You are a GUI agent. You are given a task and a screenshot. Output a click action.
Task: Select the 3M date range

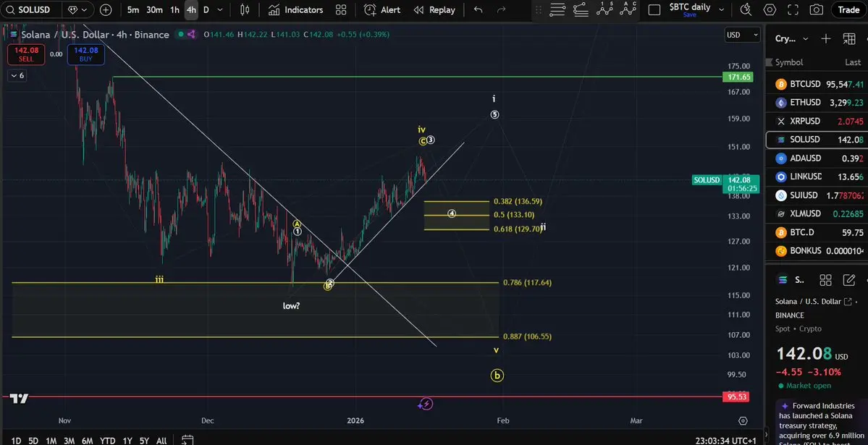[x=69, y=441]
